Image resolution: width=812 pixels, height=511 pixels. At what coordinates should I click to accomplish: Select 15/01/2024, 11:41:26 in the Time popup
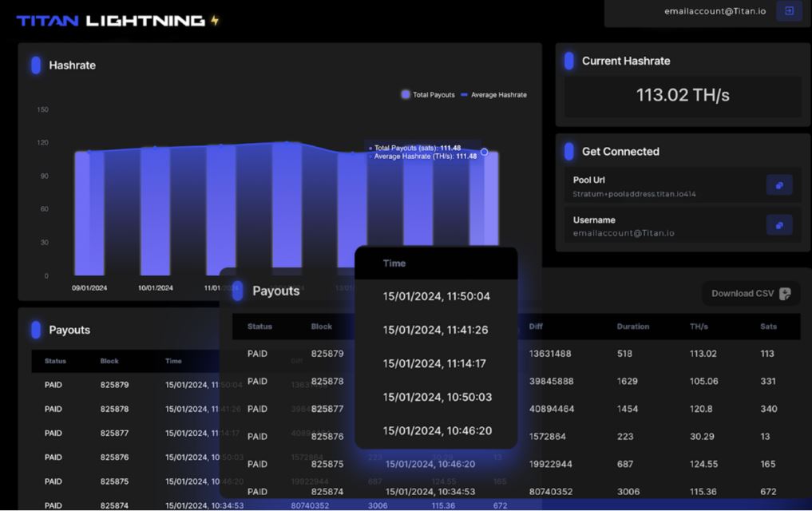[x=435, y=330]
